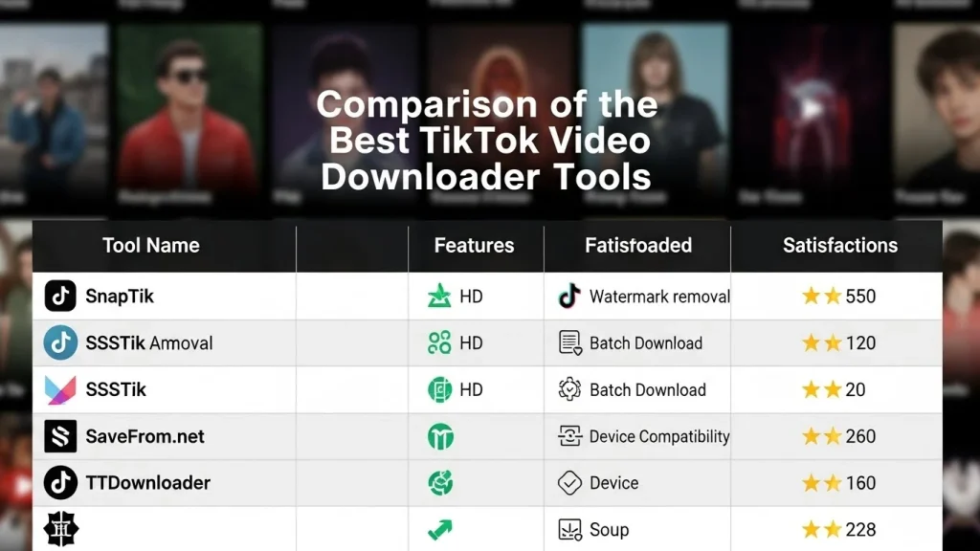The image size is (980, 551).
Task: Select the colorful SSSTik logo icon
Action: point(59,390)
